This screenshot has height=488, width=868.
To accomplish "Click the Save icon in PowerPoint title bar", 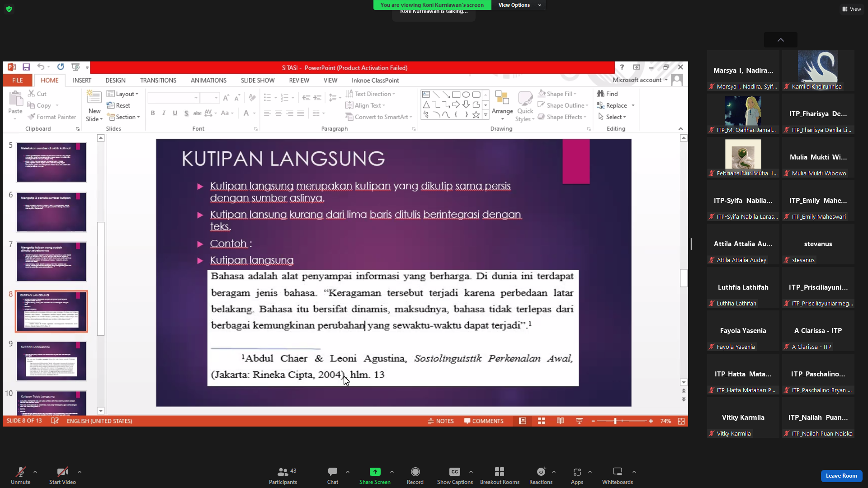I will tap(26, 67).
